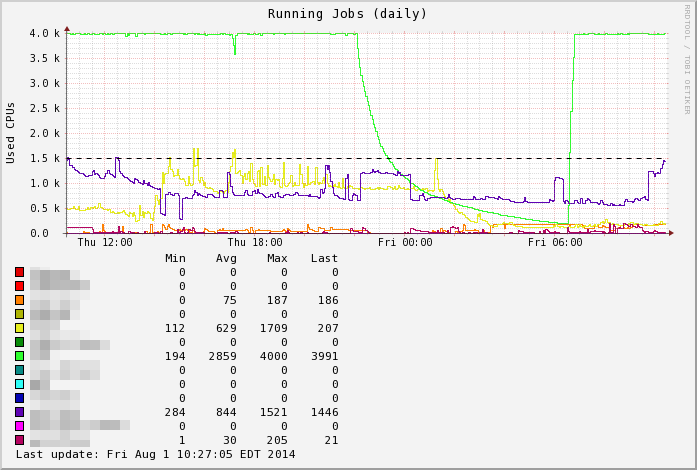Select the 'Last' column header

pos(324,258)
